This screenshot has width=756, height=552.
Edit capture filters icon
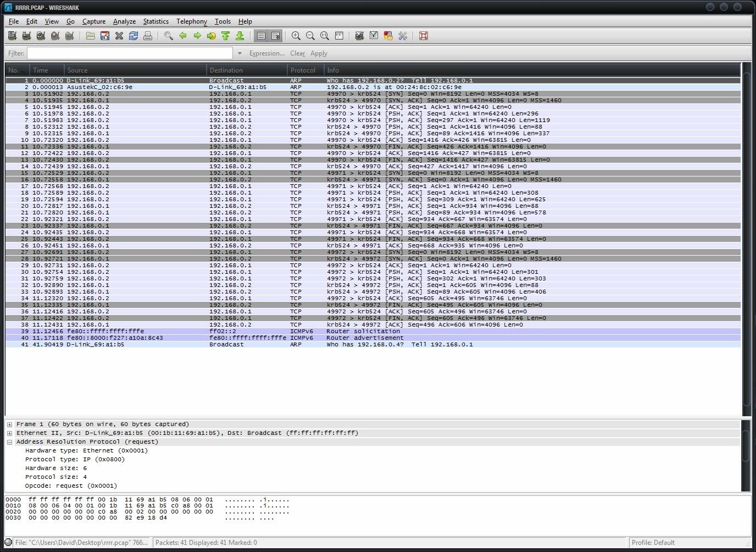click(x=360, y=36)
